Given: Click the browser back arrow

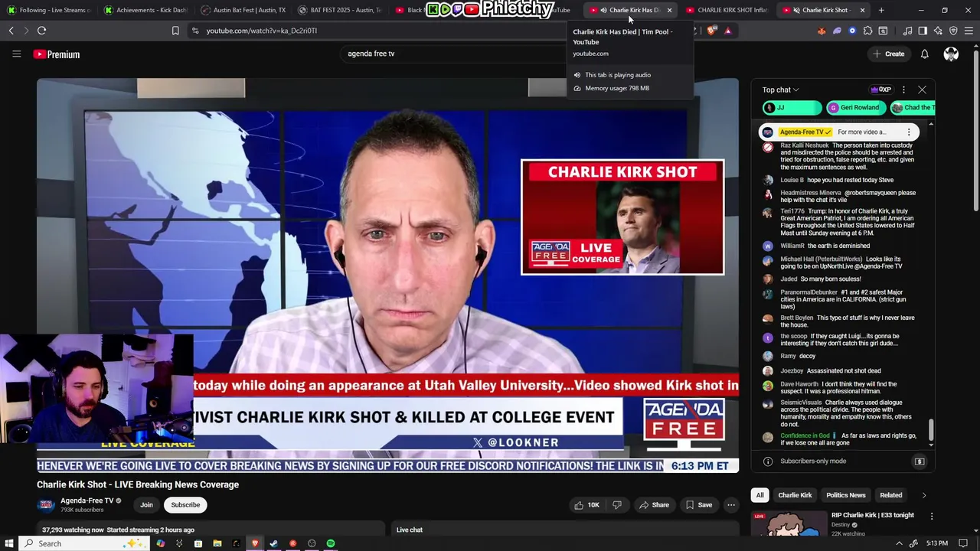Looking at the screenshot, I should [11, 31].
